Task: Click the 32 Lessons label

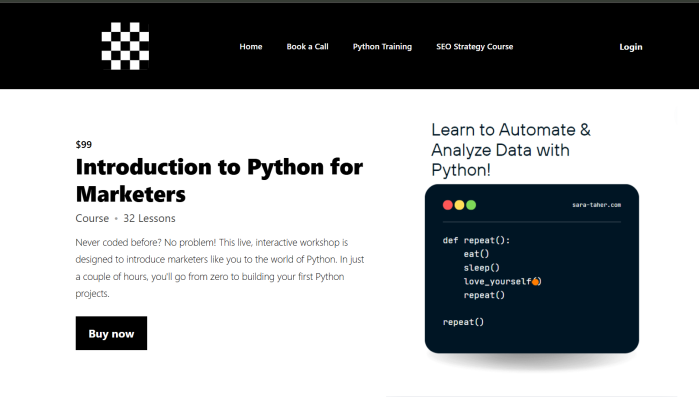Action: click(149, 218)
